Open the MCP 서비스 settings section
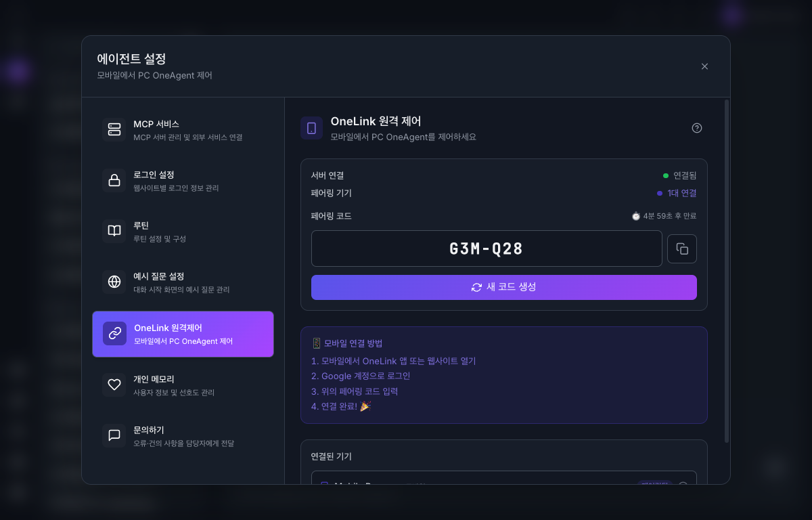 point(183,130)
